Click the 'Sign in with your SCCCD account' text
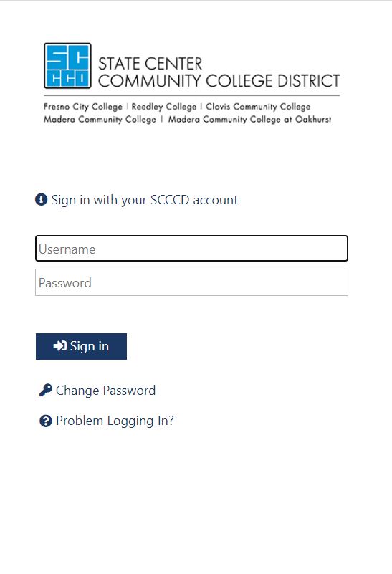The height and width of the screenshot is (574, 392). pos(145,200)
